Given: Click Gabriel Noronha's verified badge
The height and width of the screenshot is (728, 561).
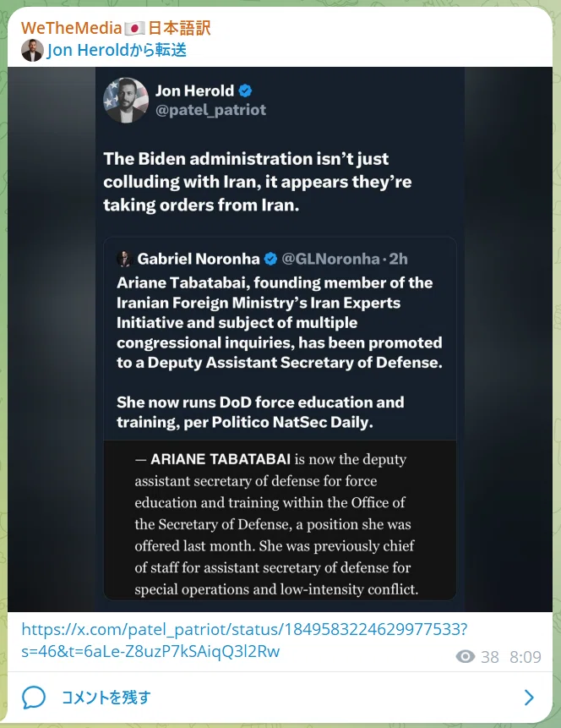Looking at the screenshot, I should [270, 259].
